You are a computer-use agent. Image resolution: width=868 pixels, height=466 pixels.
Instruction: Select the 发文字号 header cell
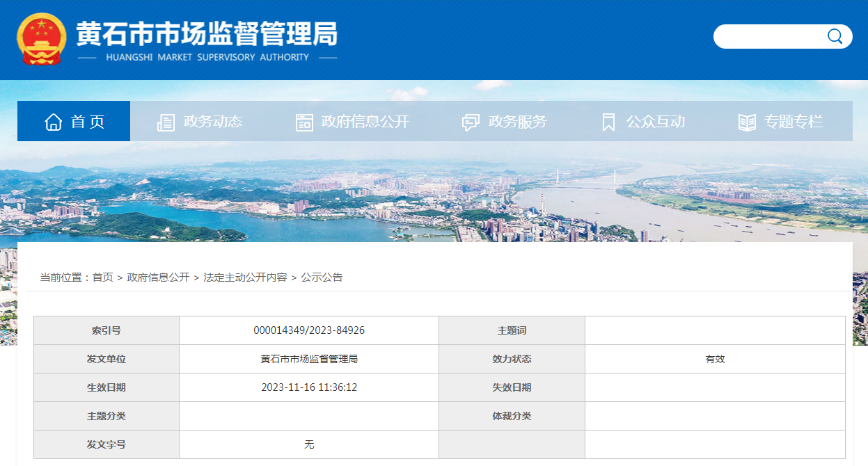click(106, 444)
